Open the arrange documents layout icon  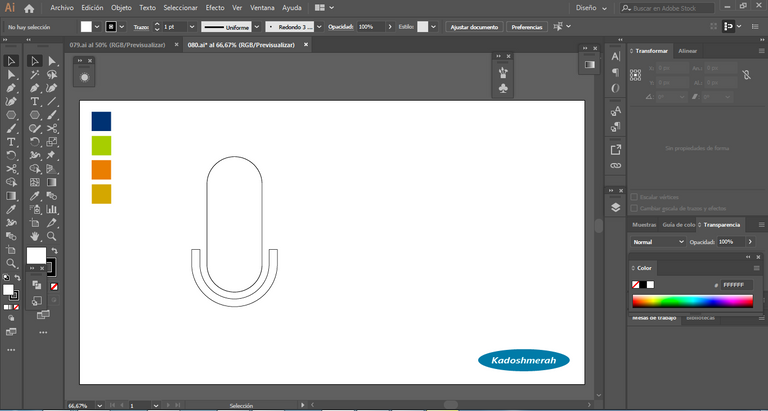coord(320,8)
